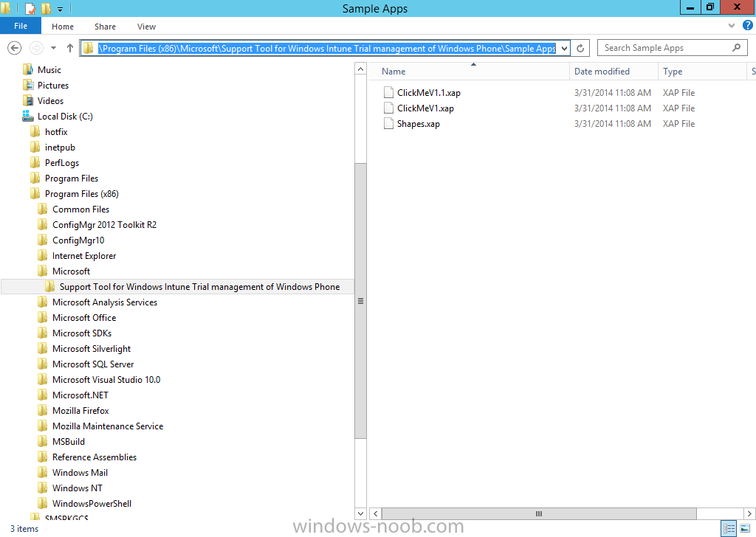This screenshot has width=756, height=537.
Task: Select Music in the navigation tree
Action: coord(49,70)
